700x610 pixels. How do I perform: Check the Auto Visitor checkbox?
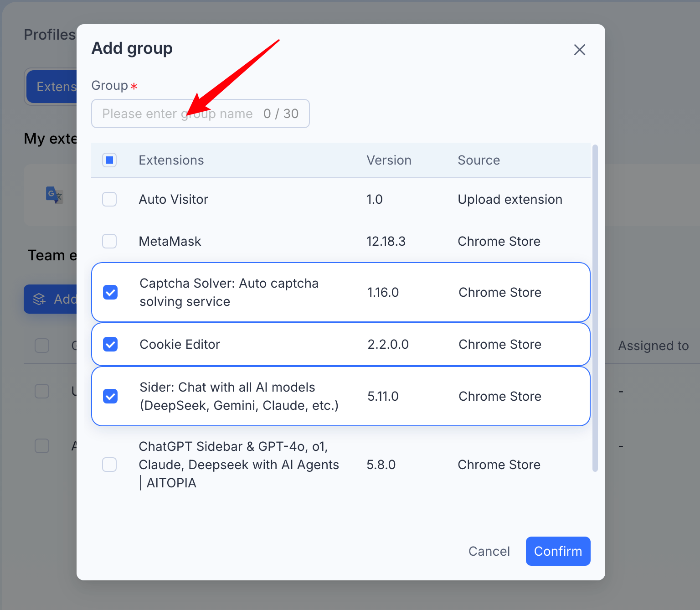[x=109, y=199]
